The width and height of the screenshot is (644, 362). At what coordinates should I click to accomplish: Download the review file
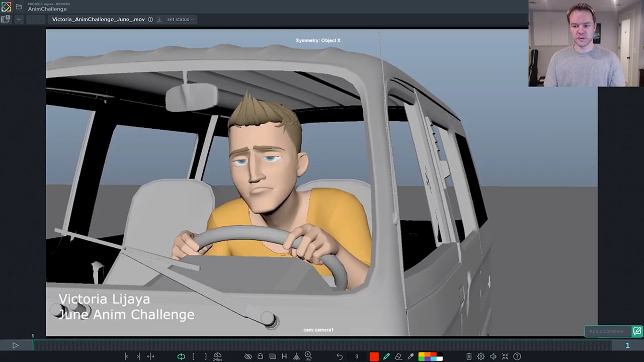[158, 19]
